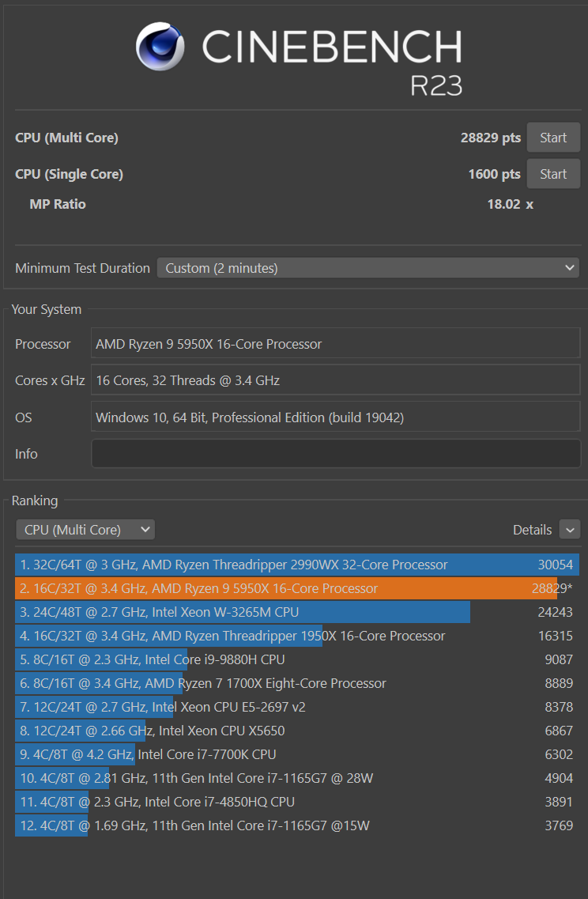Select the Xeon W-3265M ranking row
The image size is (588, 899).
point(297,612)
